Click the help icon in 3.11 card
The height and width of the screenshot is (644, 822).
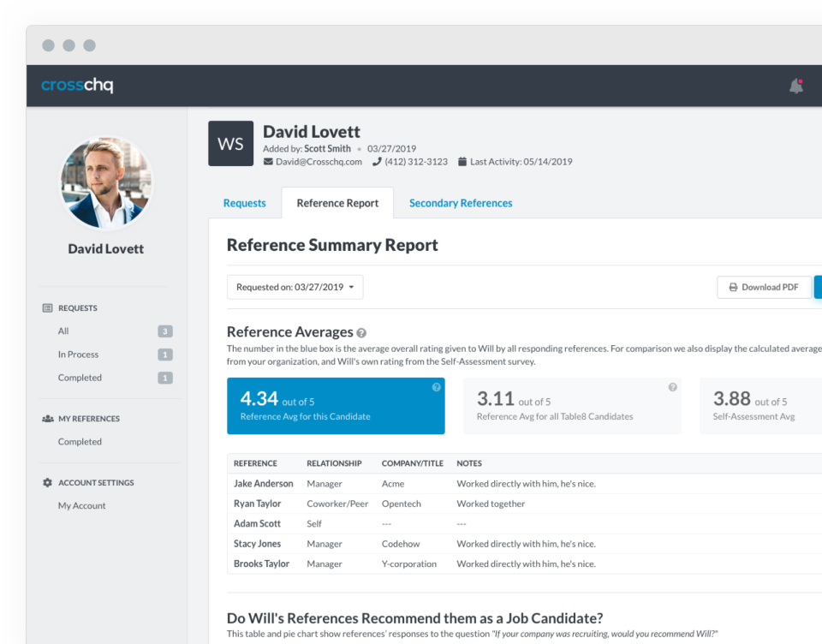(673, 387)
